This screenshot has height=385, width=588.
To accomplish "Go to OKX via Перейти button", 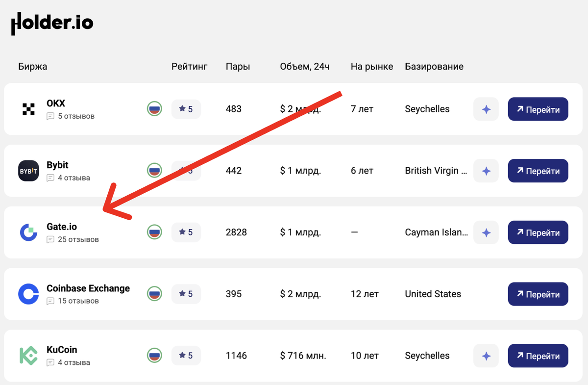I will [538, 109].
